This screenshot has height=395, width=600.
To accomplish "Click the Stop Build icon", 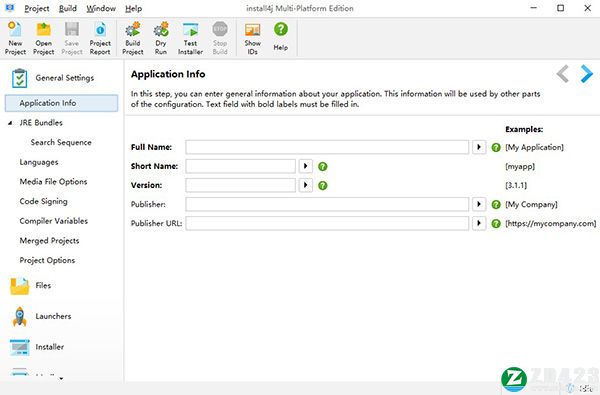I will pos(220,38).
